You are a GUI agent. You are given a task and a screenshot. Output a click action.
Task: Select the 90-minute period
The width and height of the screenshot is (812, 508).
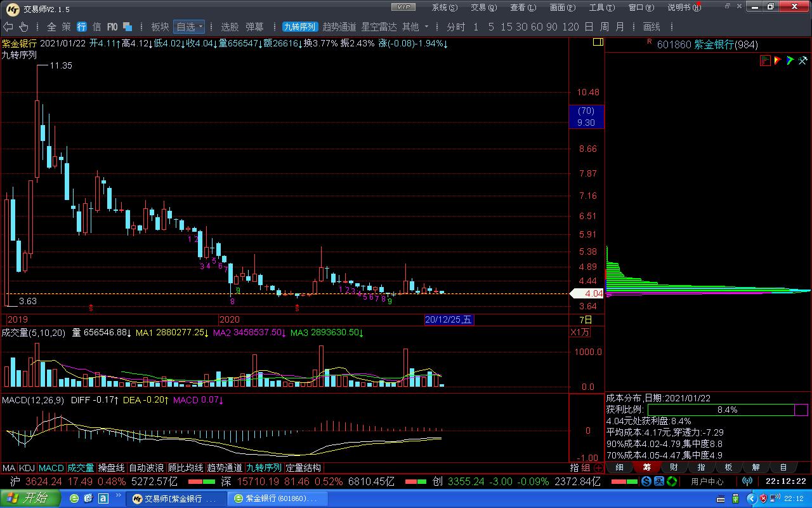click(x=552, y=27)
